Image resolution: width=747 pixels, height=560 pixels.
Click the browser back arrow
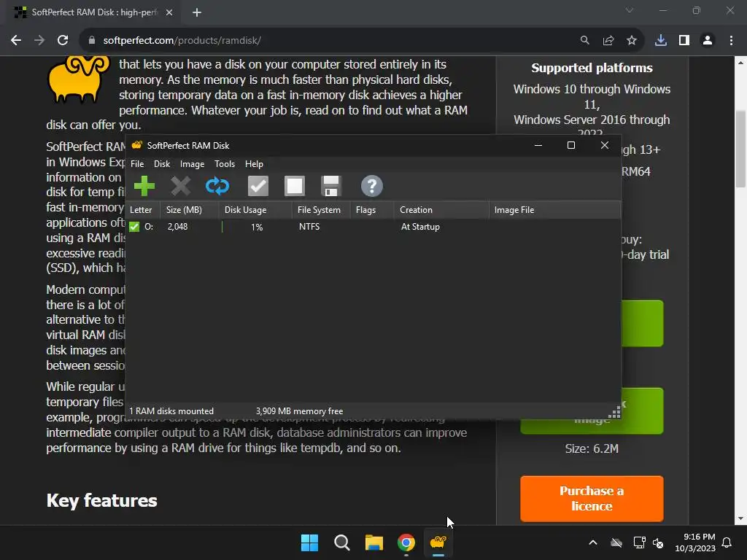pyautogui.click(x=16, y=41)
